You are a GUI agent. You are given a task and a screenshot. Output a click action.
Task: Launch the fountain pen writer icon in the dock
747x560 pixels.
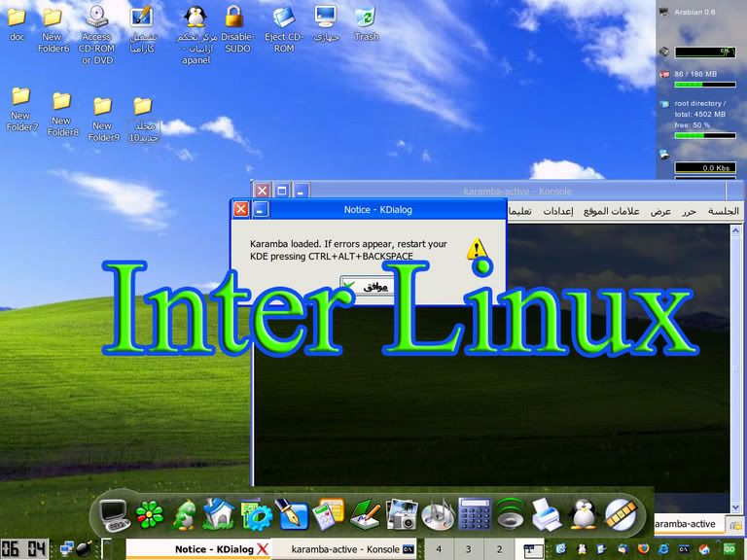(x=292, y=514)
